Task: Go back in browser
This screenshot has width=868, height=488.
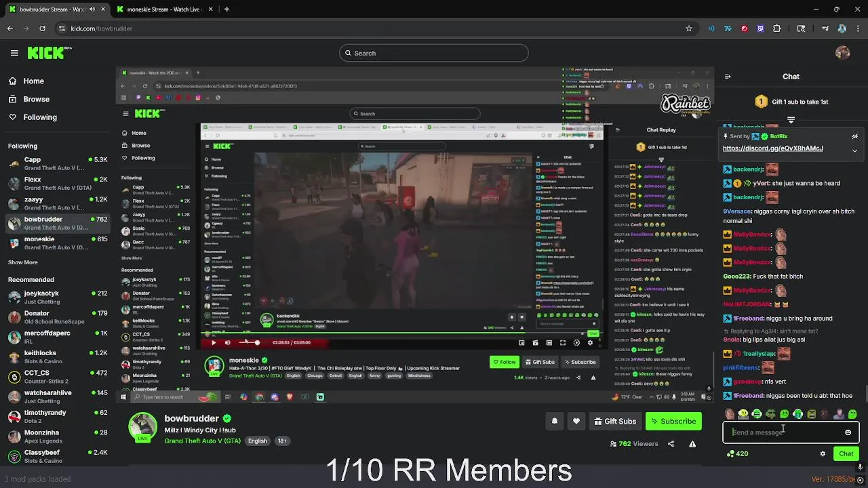Action: (x=10, y=28)
